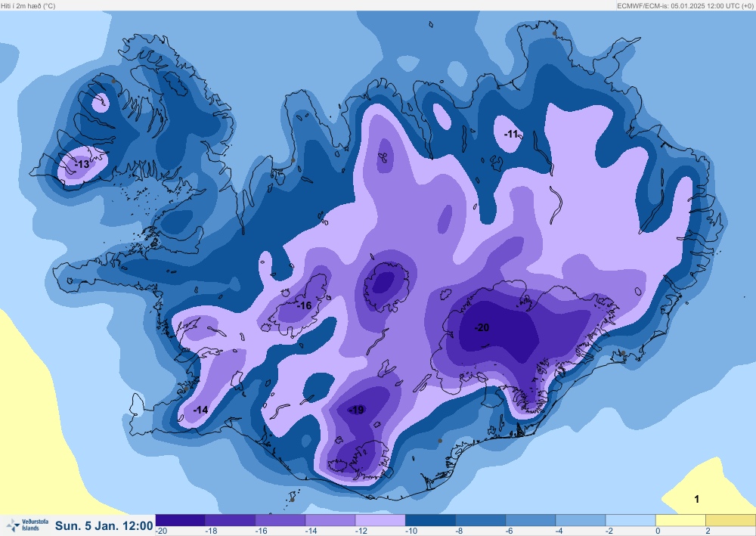Image resolution: width=756 pixels, height=536 pixels.
Task: Click the station dot in the northern Westfjords
Action: pos(113,81)
